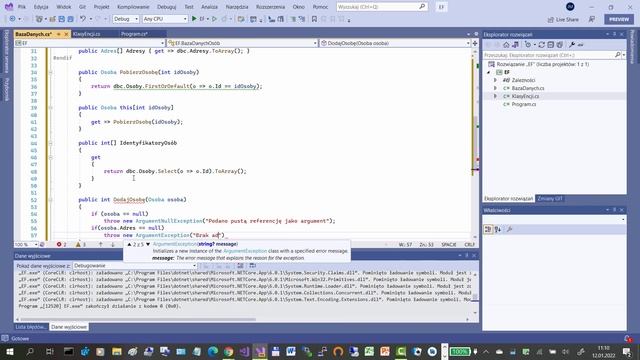Click the Sync/Refresh icon in Solution Explorer
640x360 pixels.
542,44
